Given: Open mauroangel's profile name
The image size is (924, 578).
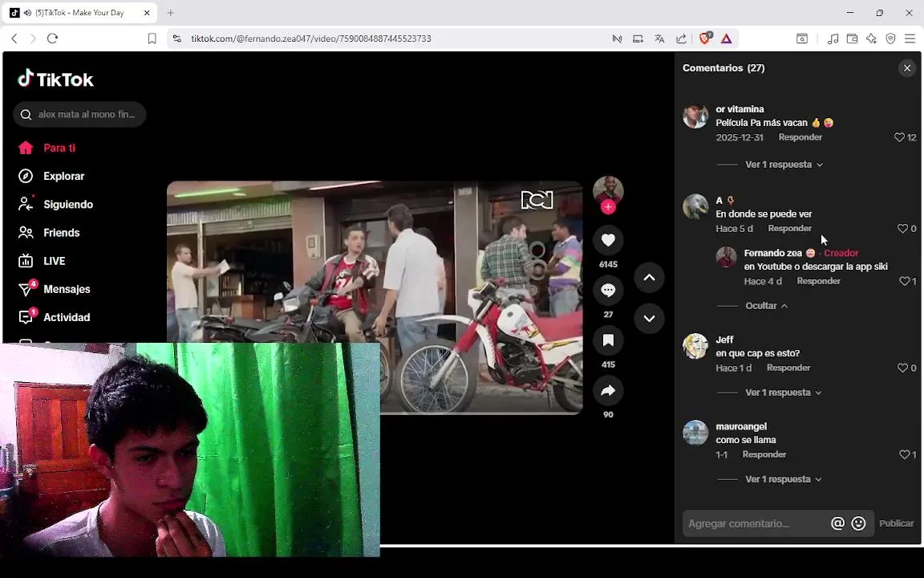Looking at the screenshot, I should click(x=741, y=426).
